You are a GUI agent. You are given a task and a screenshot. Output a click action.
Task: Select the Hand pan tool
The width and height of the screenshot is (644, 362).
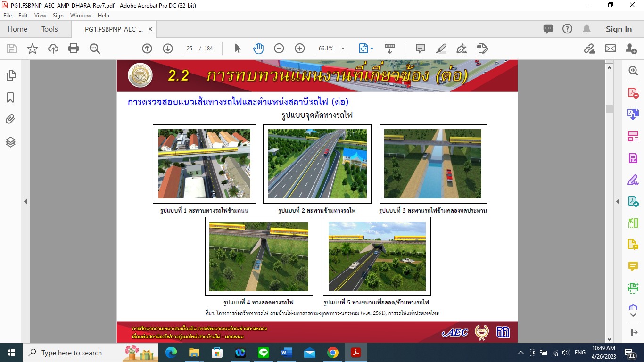(x=258, y=49)
